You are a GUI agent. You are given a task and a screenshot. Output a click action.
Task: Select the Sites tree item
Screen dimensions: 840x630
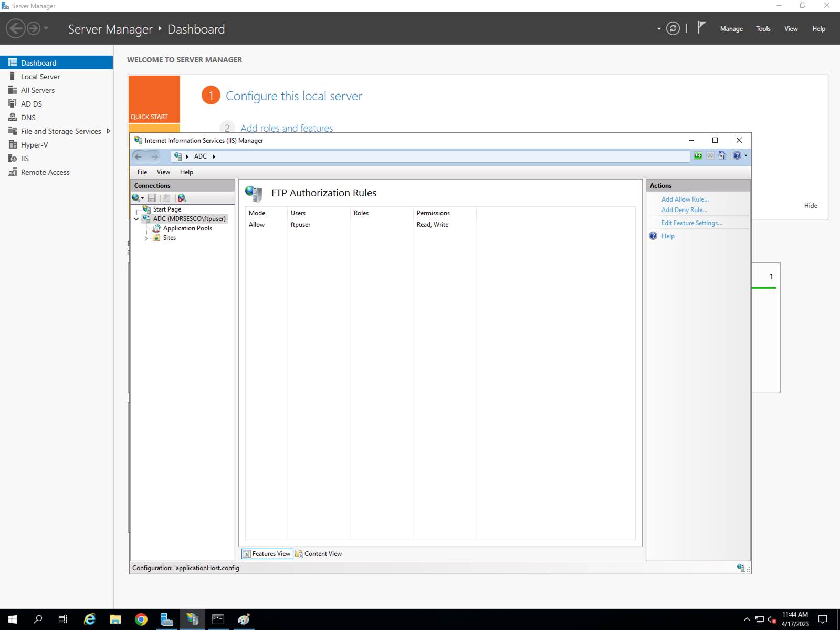[x=169, y=238]
